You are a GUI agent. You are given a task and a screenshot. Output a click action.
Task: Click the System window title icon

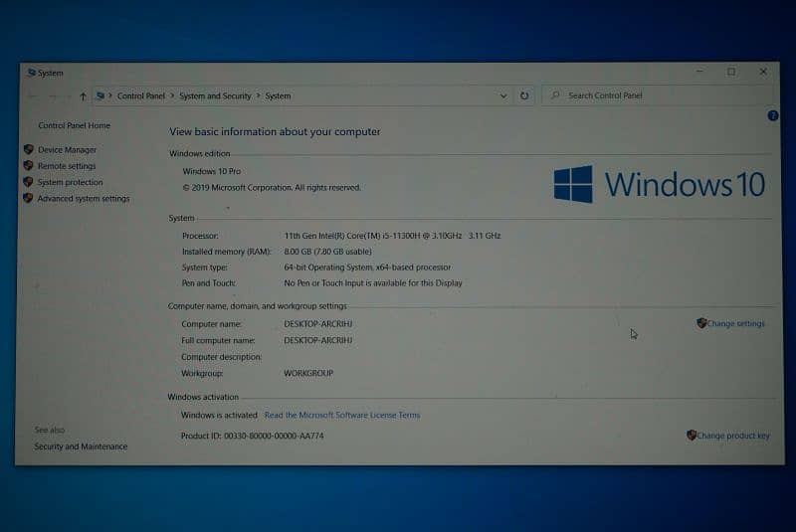[x=32, y=73]
